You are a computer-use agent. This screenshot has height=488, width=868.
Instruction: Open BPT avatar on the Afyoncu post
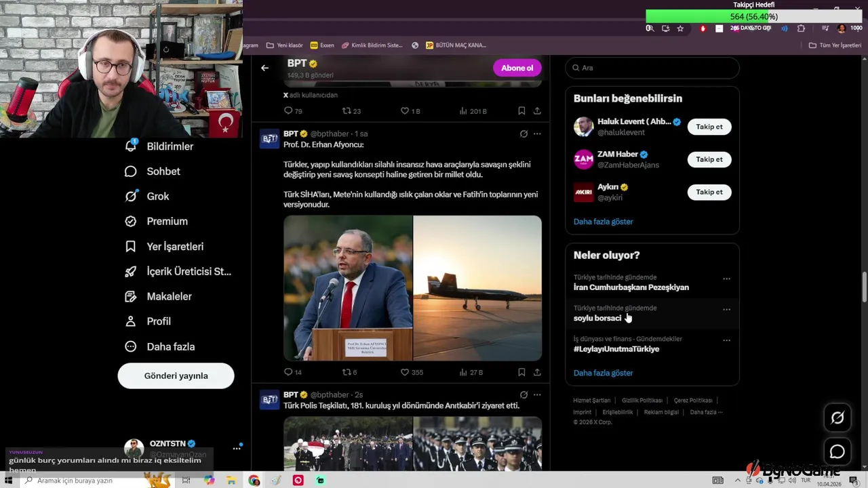pos(269,138)
